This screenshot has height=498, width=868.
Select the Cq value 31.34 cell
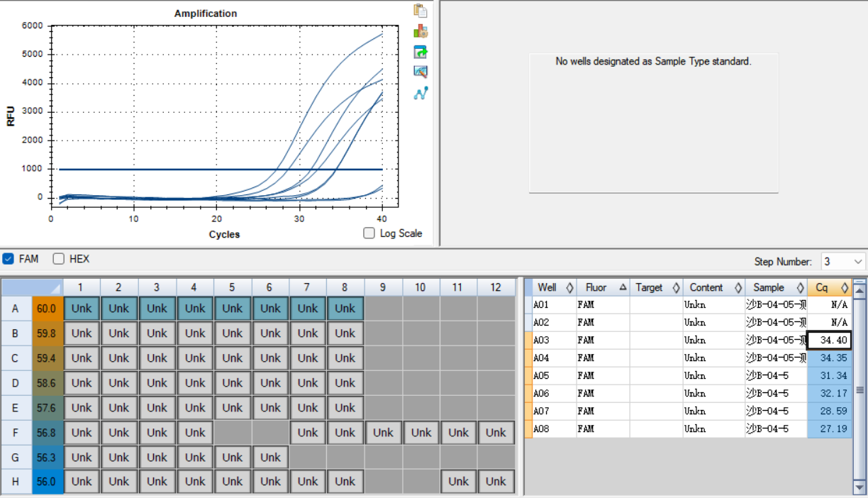[x=830, y=376]
